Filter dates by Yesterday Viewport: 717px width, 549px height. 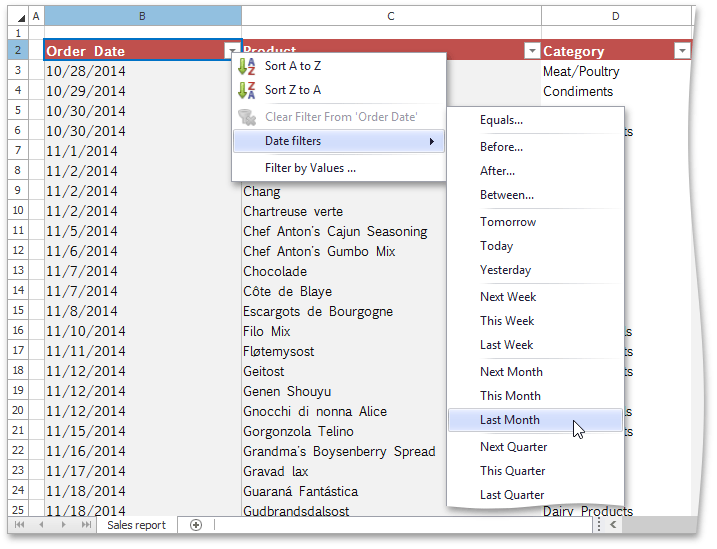click(x=535, y=270)
